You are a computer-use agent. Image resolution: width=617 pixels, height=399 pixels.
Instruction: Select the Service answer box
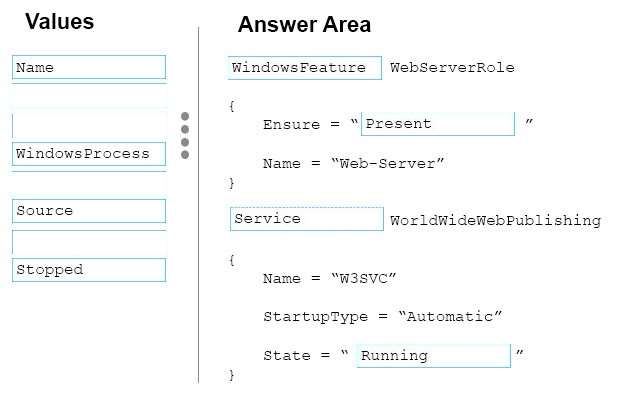(x=307, y=219)
